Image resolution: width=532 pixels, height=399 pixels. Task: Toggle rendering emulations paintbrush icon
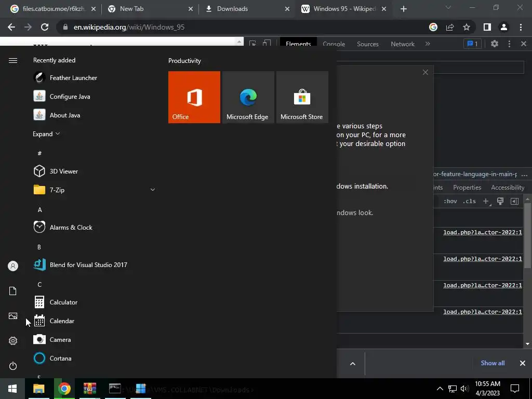500,201
